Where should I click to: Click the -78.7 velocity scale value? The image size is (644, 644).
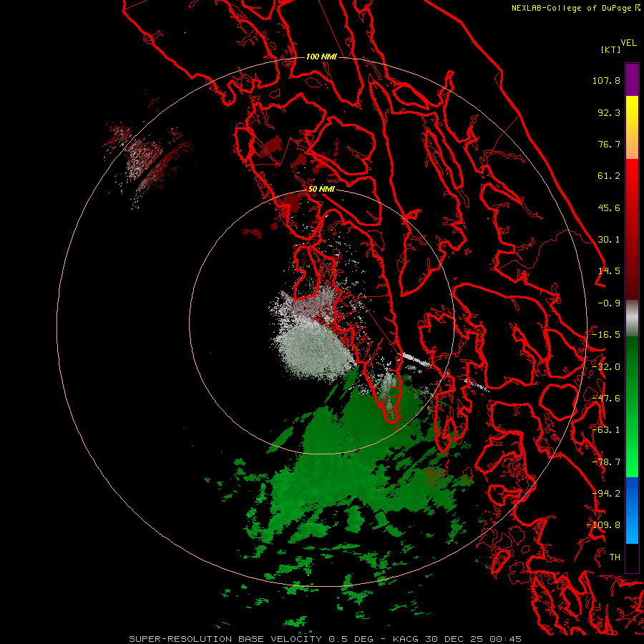coord(606,462)
